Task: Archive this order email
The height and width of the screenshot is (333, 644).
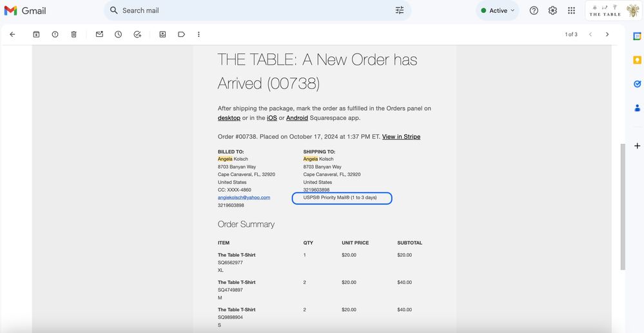Action: pyautogui.click(x=36, y=34)
